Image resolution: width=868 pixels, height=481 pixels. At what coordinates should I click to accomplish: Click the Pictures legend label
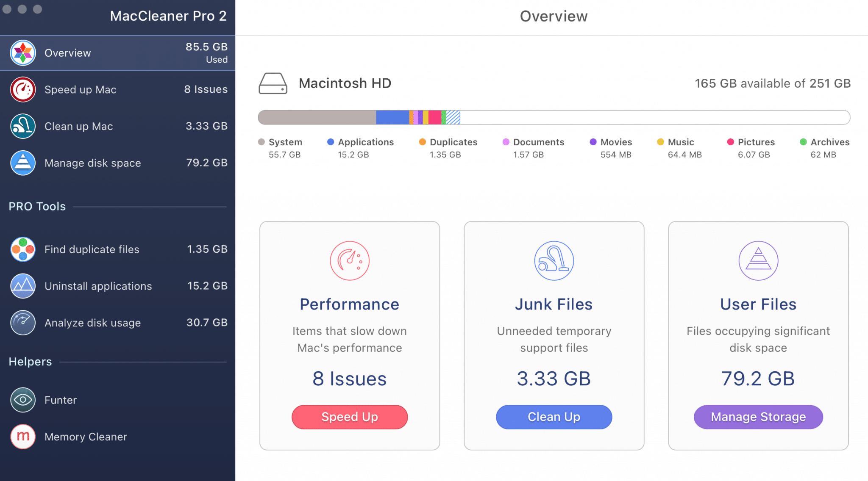756,142
